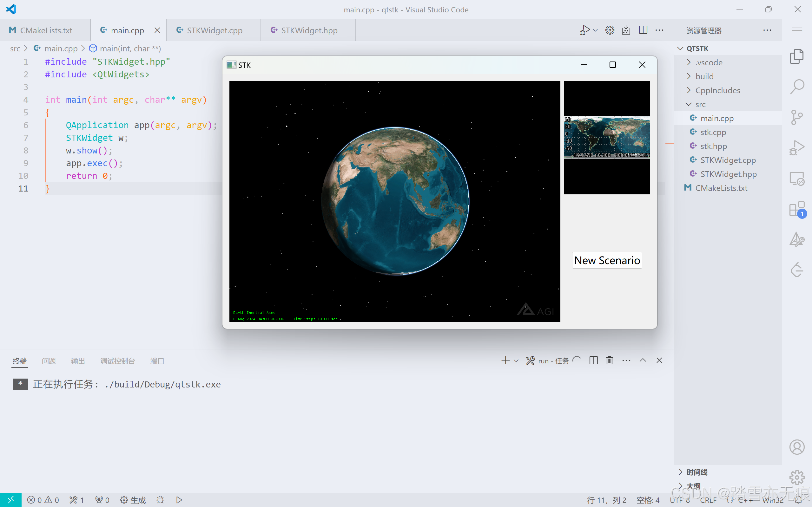Select the Problems (问题) panel tab
The image size is (812, 507).
pyautogui.click(x=49, y=361)
